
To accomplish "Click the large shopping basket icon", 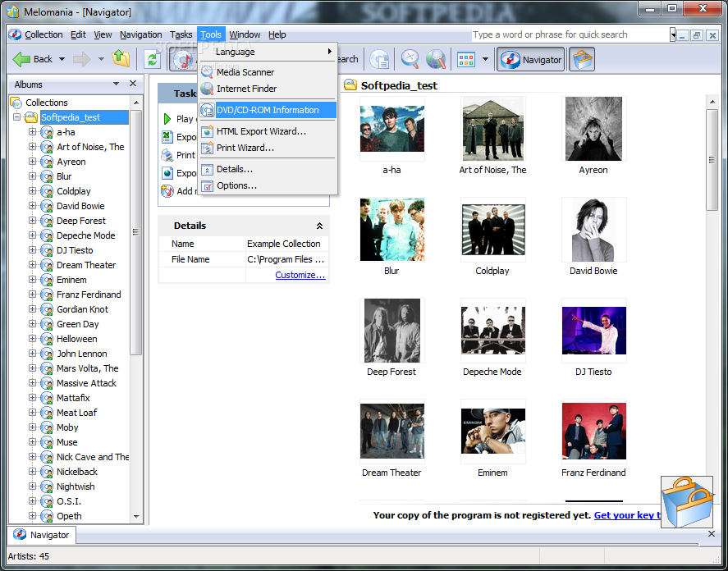I will [687, 502].
